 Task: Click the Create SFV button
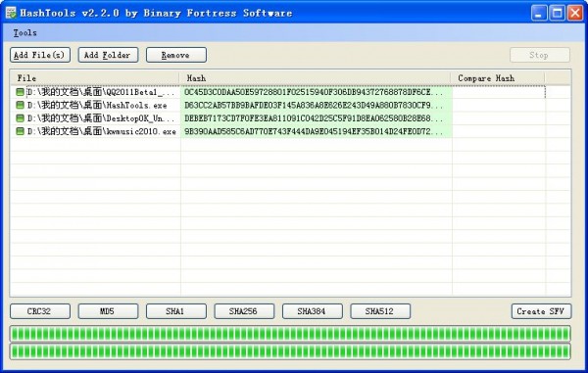point(541,311)
